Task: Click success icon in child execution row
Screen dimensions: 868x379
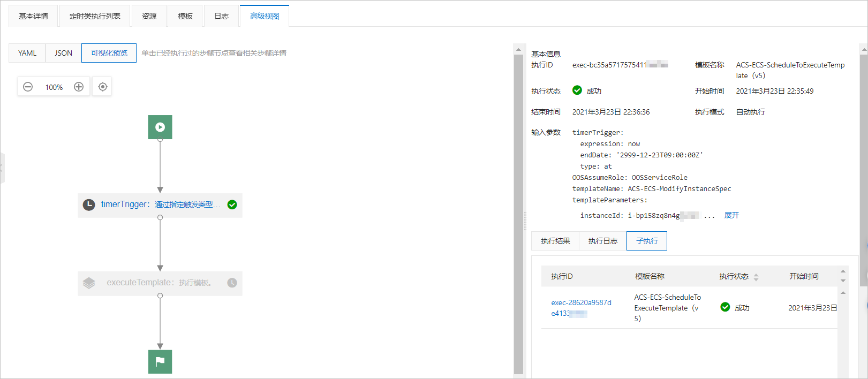Action: (x=725, y=307)
